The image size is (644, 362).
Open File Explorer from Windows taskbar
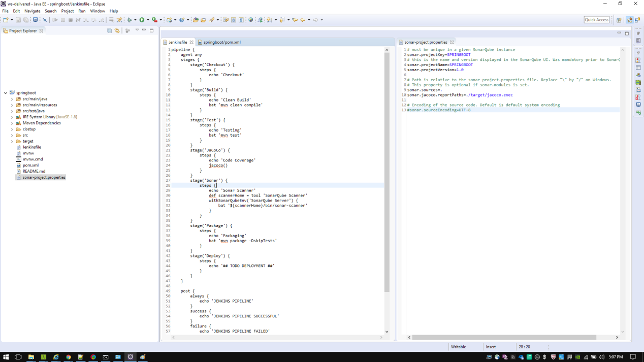coord(31,357)
